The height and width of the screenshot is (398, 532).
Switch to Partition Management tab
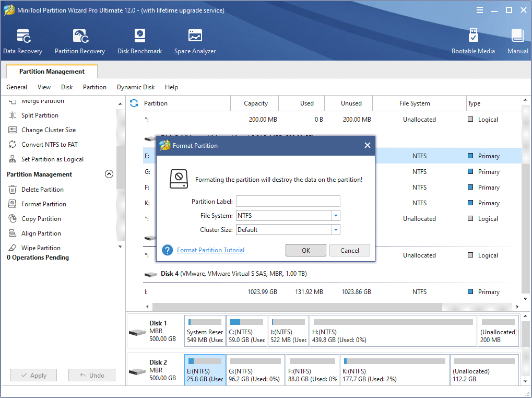click(x=52, y=71)
